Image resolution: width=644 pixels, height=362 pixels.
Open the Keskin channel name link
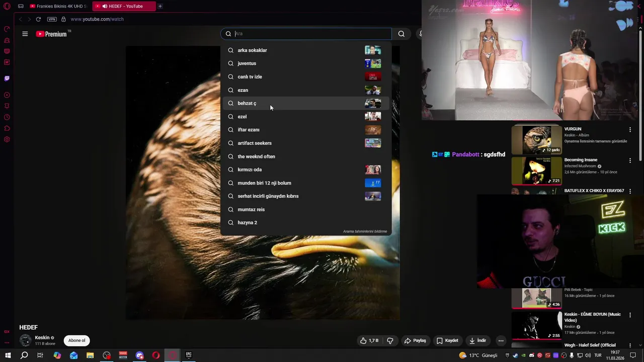42,338
